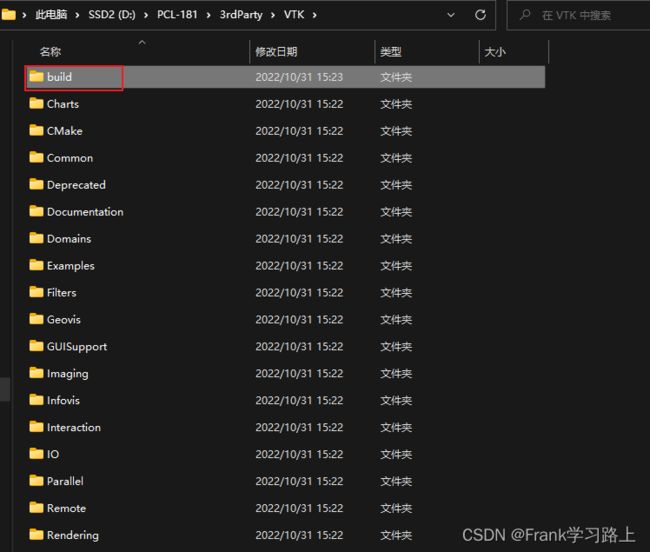Select the Geovis folder name
Screen dimensions: 650x552
click(64, 320)
